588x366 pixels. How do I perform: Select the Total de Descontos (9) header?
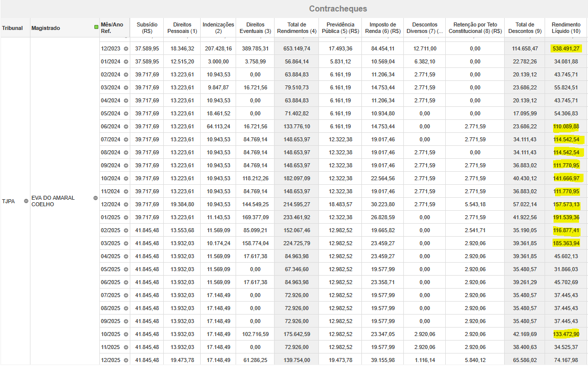(x=525, y=28)
